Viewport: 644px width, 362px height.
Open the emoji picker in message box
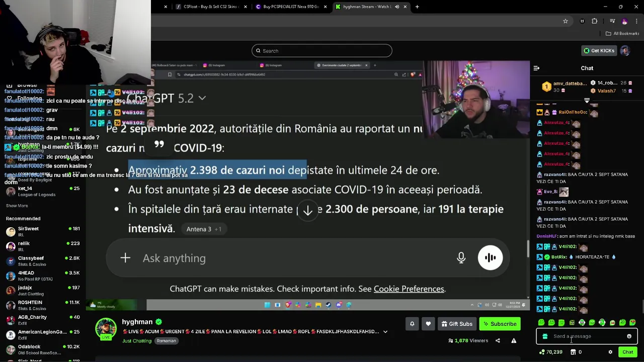coord(629,336)
